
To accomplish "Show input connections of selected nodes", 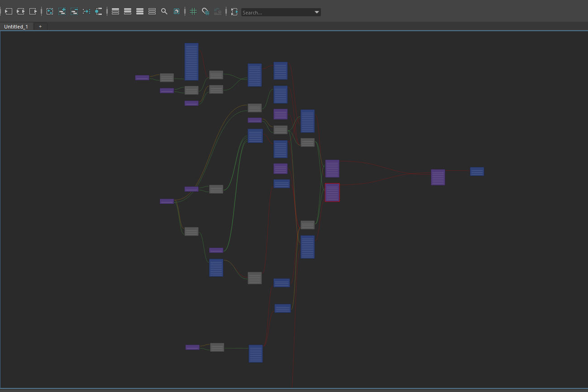I will 9,11.
